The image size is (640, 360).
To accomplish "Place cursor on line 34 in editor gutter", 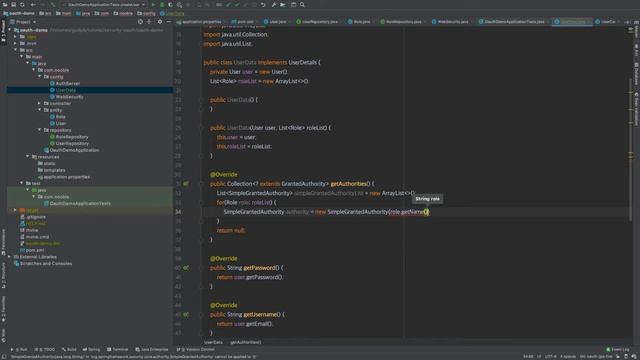I will 178,212.
